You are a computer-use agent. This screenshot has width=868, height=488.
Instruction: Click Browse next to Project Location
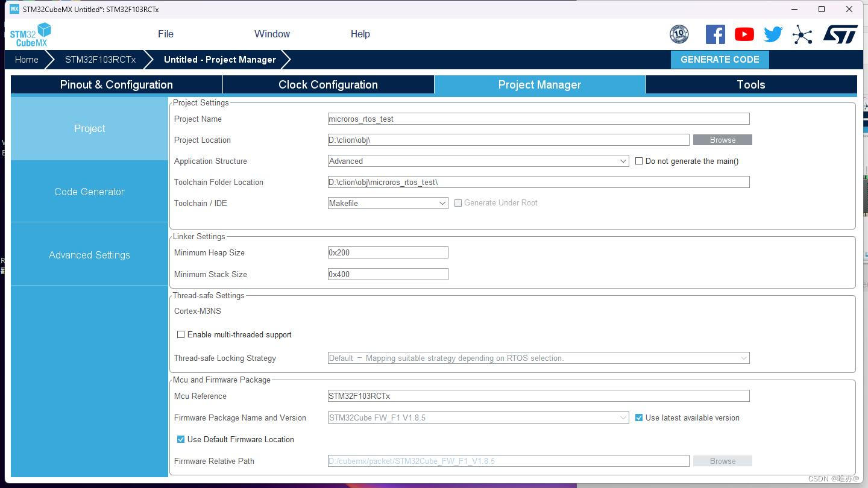[x=723, y=140]
